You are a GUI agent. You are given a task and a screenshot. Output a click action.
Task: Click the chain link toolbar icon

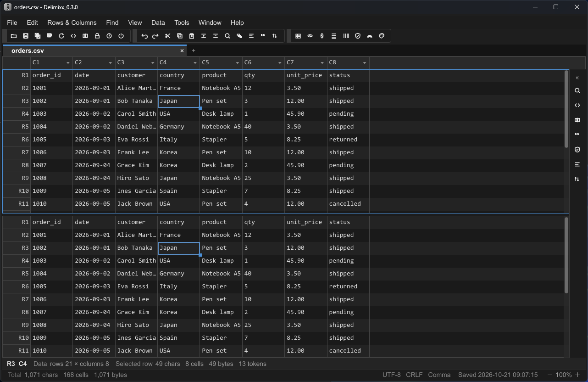pos(310,36)
